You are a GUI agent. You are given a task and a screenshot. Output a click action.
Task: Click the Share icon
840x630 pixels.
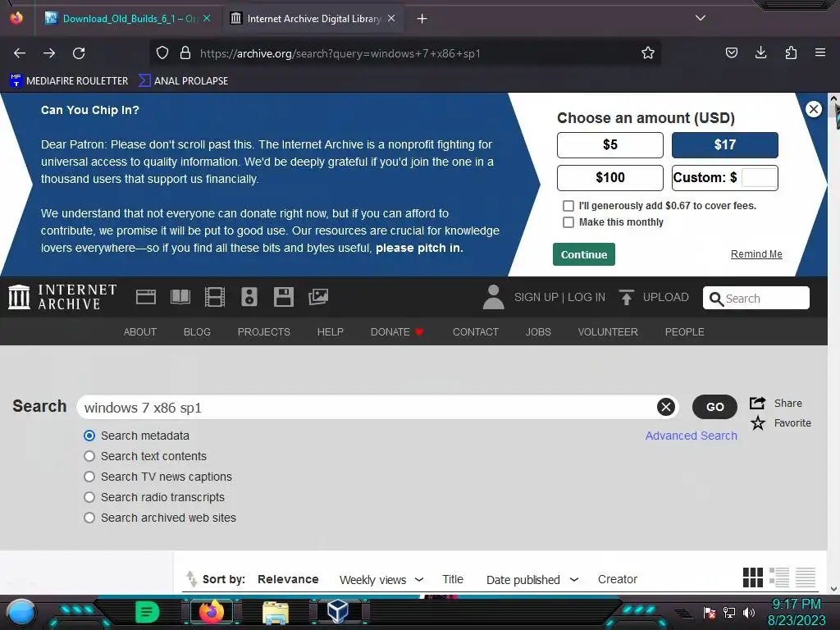757,403
